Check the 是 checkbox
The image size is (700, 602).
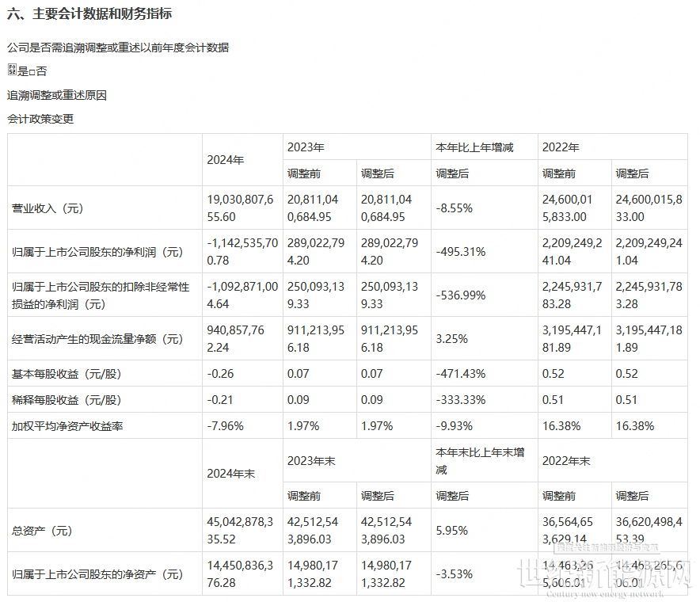click(12, 70)
